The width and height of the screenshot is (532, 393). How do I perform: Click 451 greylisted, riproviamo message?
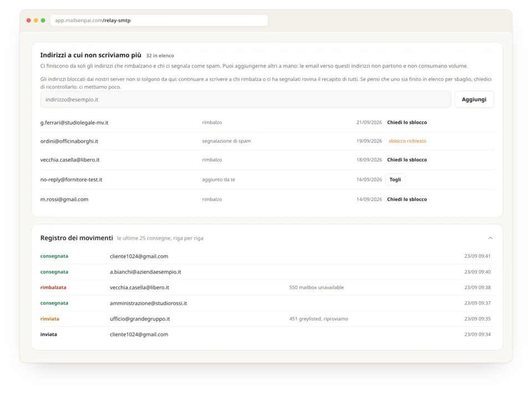click(319, 319)
